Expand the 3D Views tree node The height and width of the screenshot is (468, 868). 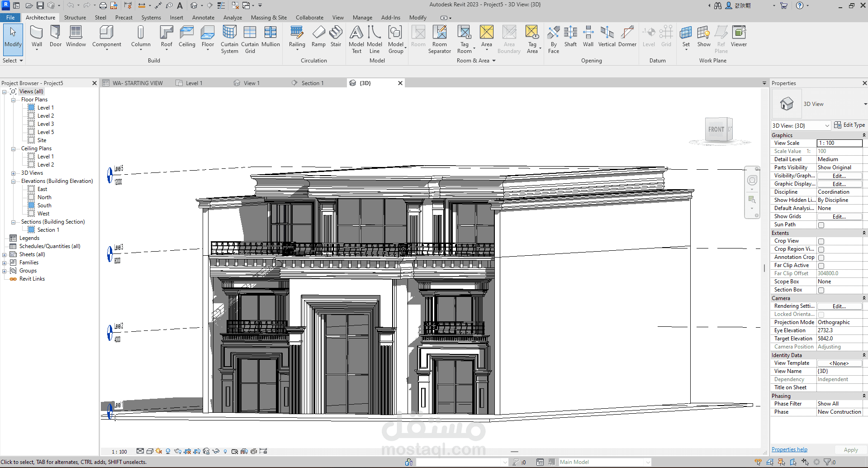coord(13,173)
